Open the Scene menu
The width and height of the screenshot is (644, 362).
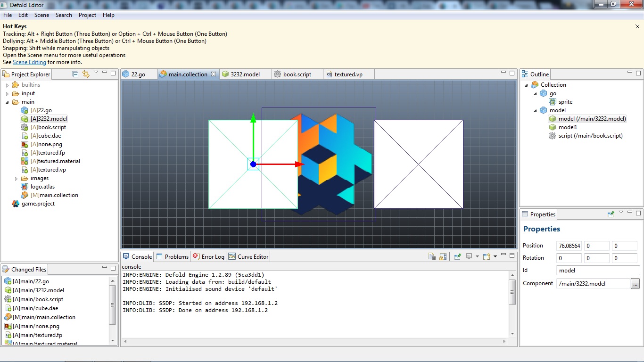(41, 15)
